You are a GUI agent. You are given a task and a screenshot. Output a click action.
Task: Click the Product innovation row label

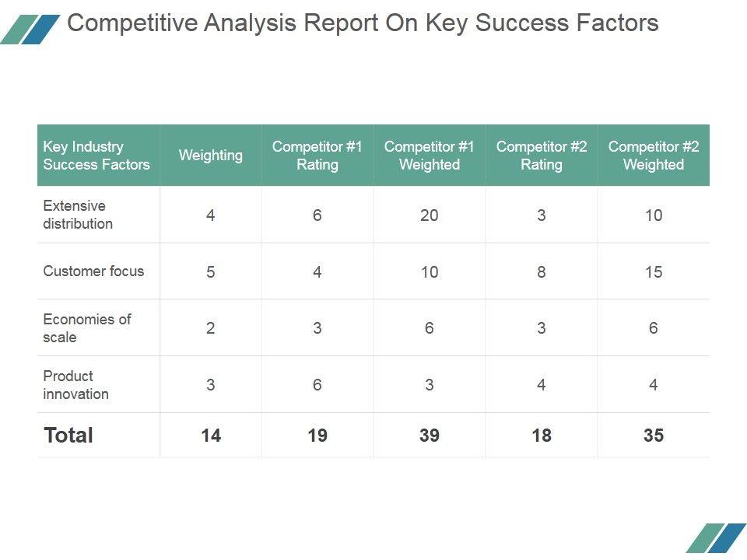(75, 385)
